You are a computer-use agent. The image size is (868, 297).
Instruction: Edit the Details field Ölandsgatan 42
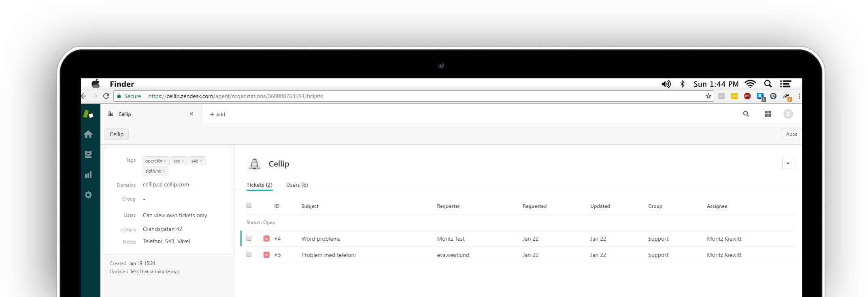point(162,229)
